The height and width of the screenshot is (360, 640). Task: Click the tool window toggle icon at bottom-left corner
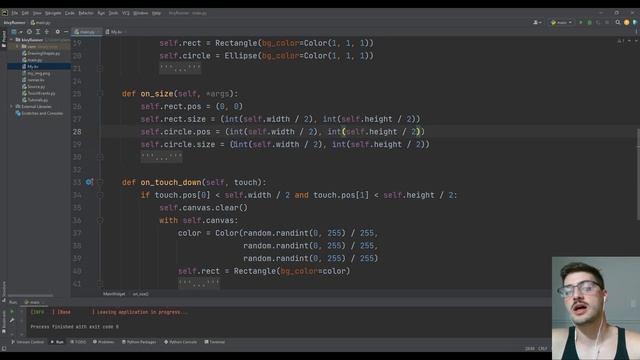4,349
